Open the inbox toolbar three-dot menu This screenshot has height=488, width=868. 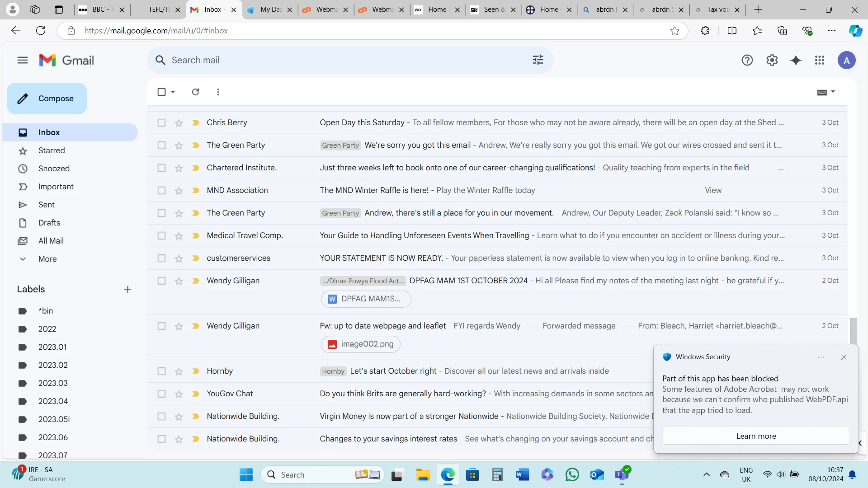coord(218,92)
